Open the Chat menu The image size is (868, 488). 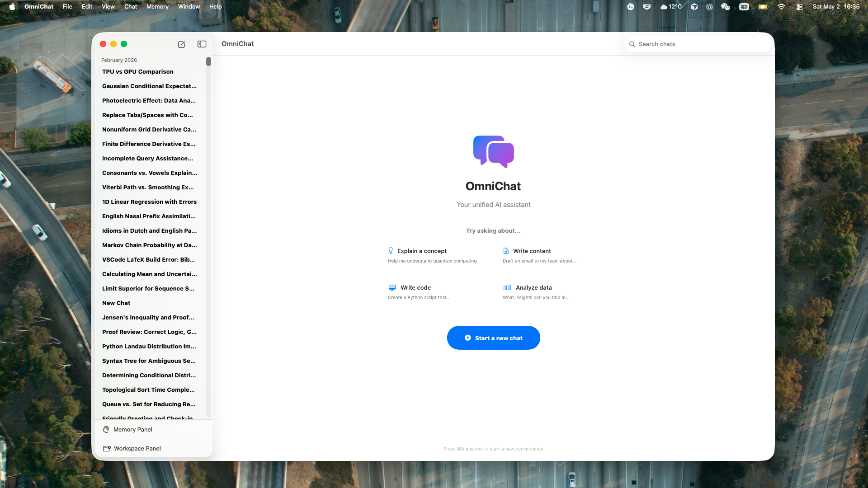click(x=131, y=7)
